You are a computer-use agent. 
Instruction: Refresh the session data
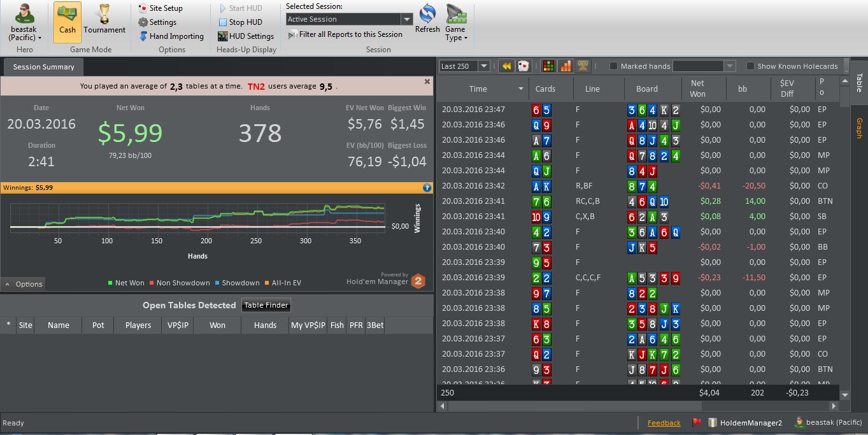427,20
